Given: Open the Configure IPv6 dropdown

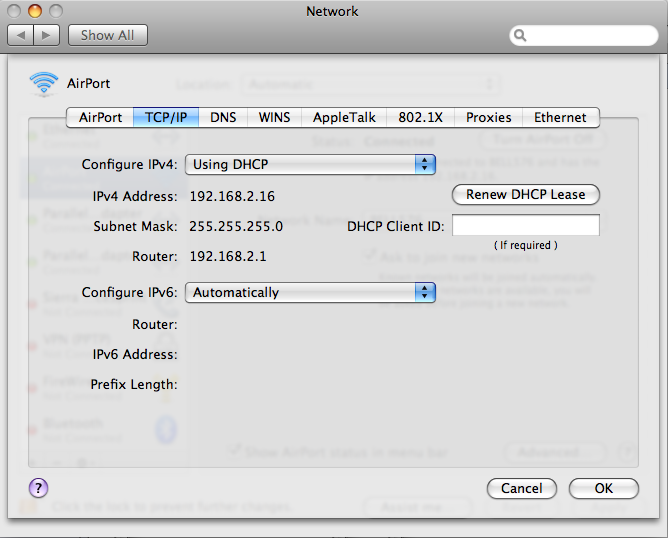Looking at the screenshot, I should [x=310, y=292].
